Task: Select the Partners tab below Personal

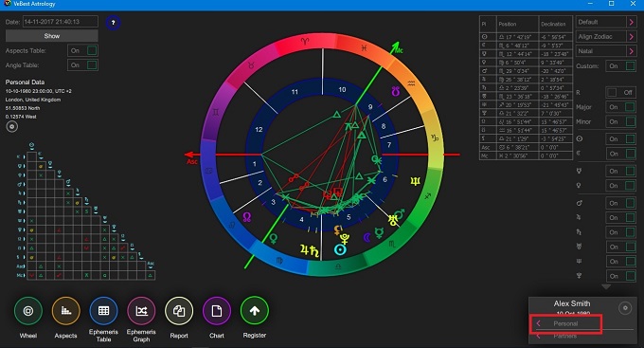Action: pyautogui.click(x=565, y=336)
